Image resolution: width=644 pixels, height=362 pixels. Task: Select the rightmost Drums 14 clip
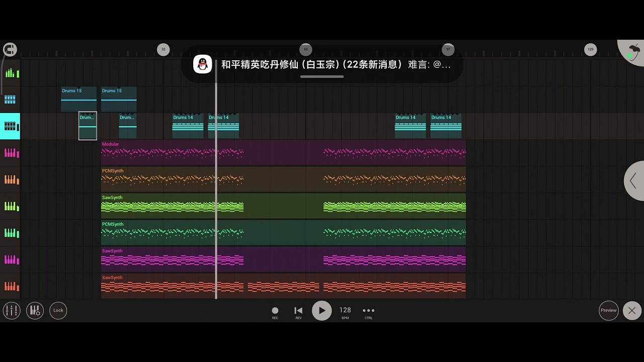click(x=446, y=126)
